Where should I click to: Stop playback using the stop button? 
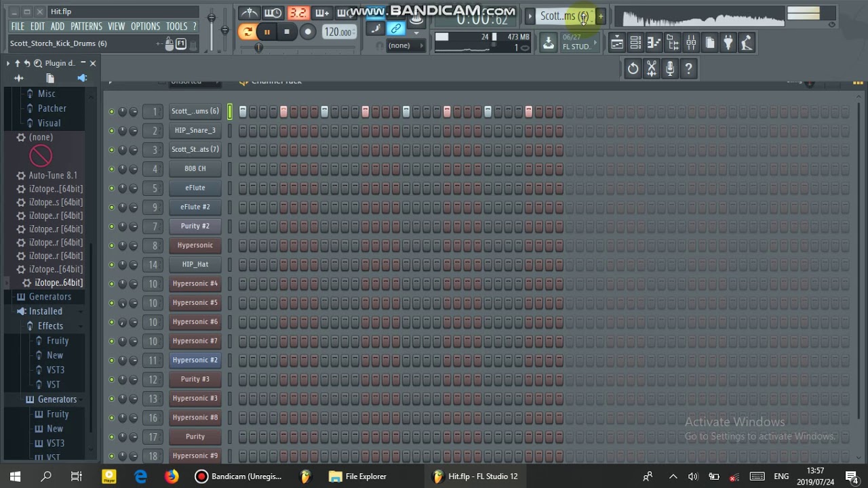coord(287,32)
